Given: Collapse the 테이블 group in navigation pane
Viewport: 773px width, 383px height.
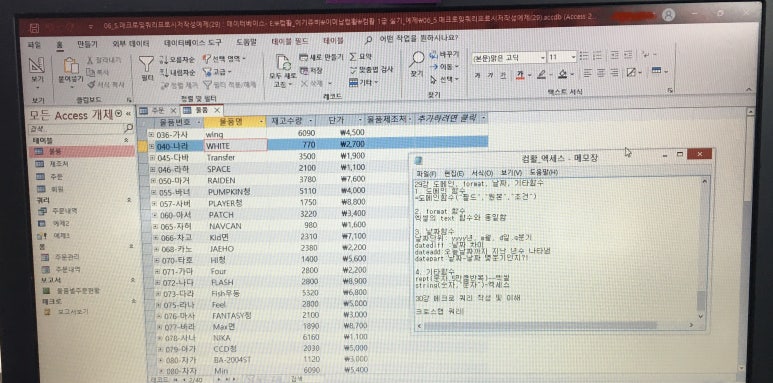Looking at the screenshot, I should click(x=126, y=140).
